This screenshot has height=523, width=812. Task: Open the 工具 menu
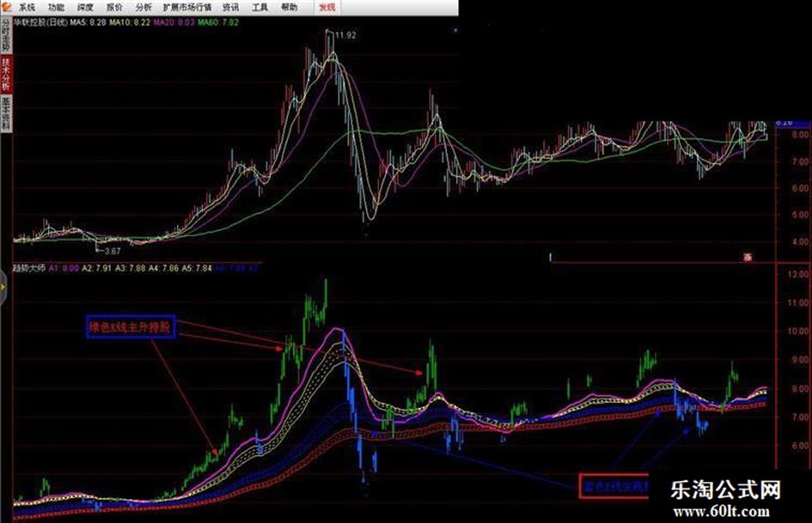click(x=260, y=7)
